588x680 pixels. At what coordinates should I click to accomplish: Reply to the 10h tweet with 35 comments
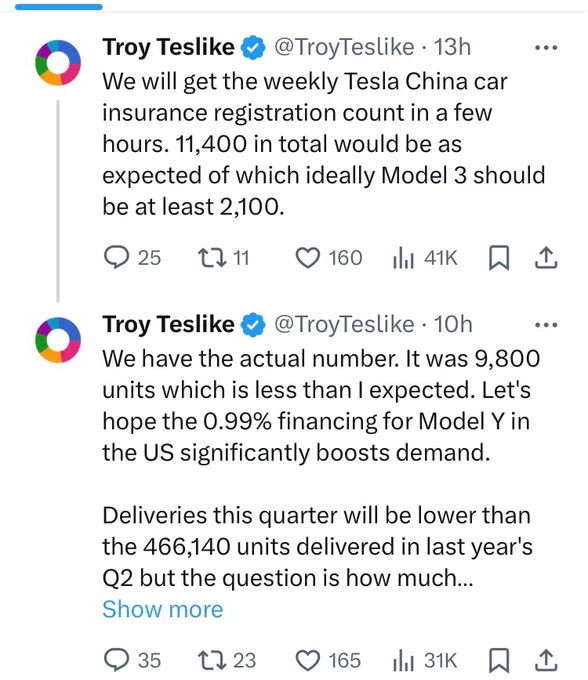(x=117, y=660)
